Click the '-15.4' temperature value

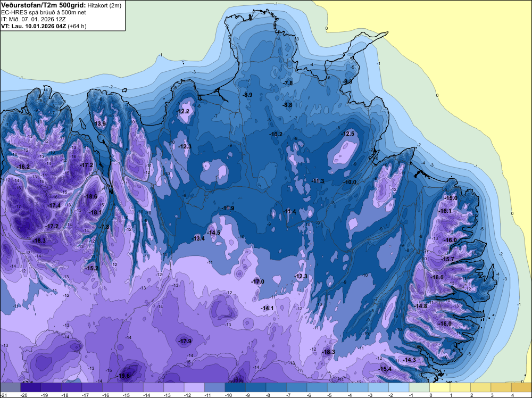pyautogui.click(x=385, y=369)
